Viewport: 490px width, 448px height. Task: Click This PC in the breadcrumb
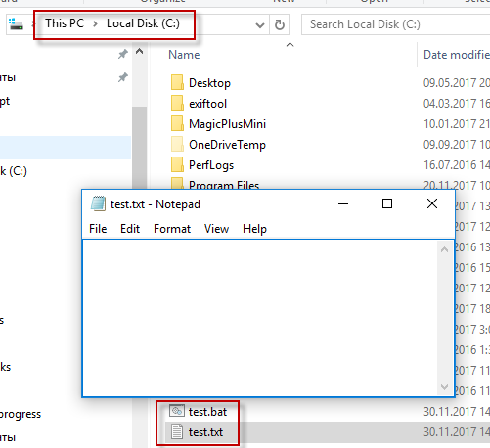click(65, 23)
